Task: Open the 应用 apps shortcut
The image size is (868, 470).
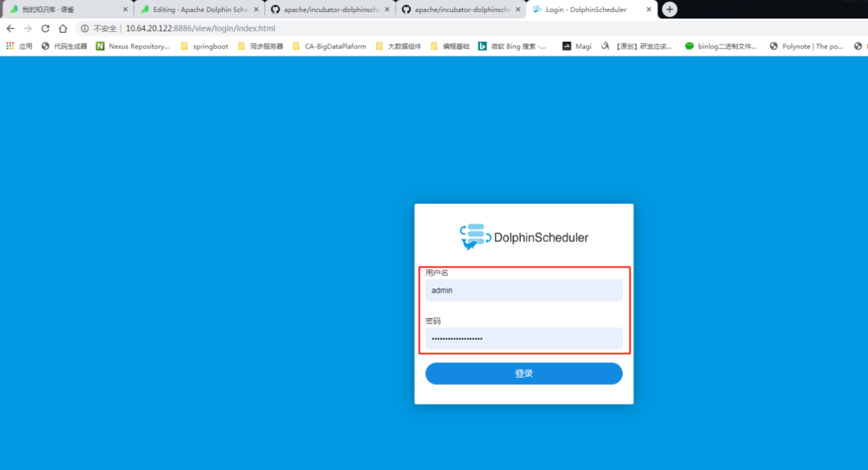Action: point(19,47)
